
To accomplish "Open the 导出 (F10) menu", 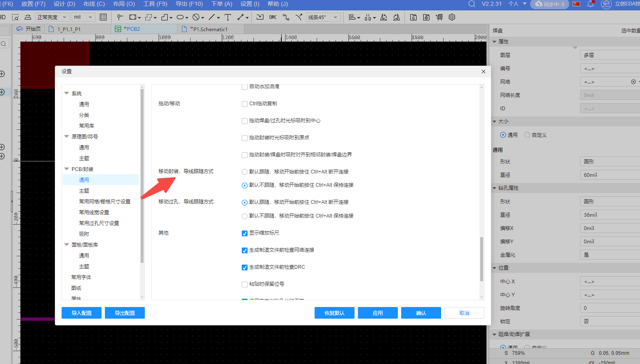I will (x=189, y=4).
